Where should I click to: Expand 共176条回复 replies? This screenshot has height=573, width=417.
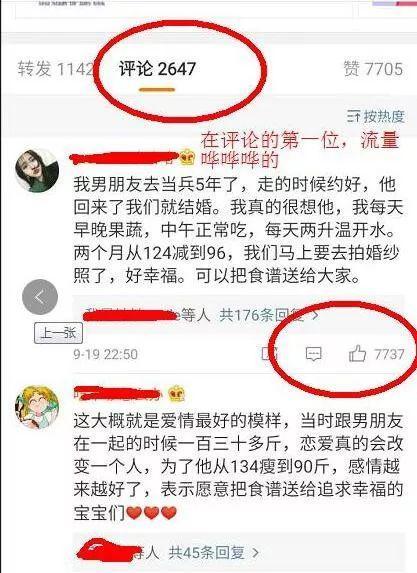(269, 315)
